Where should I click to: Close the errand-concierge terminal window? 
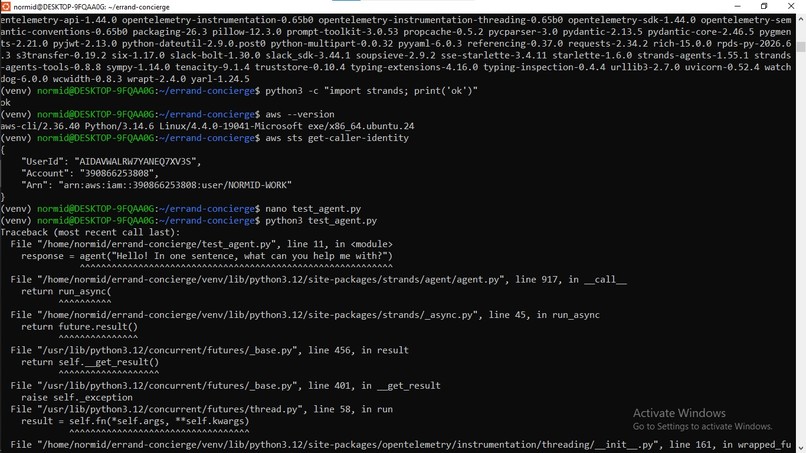[791, 6]
